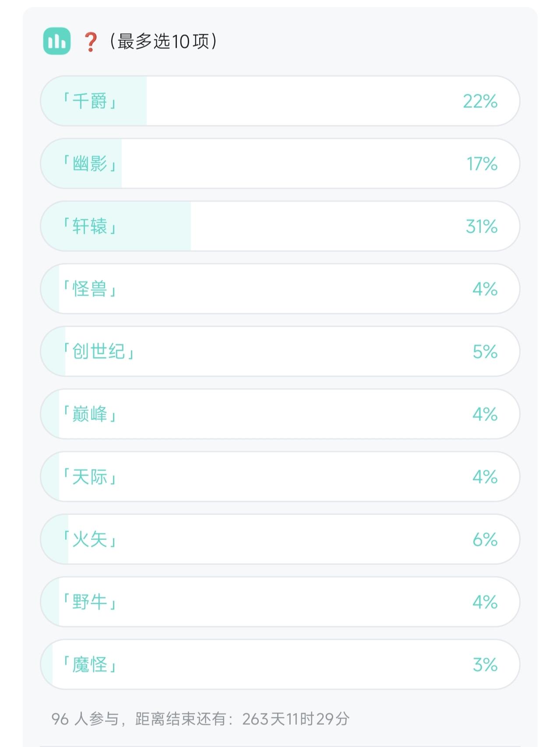Click the 96 人参与 participant count text
Screen dimensions: 560x747
[x=85, y=719]
